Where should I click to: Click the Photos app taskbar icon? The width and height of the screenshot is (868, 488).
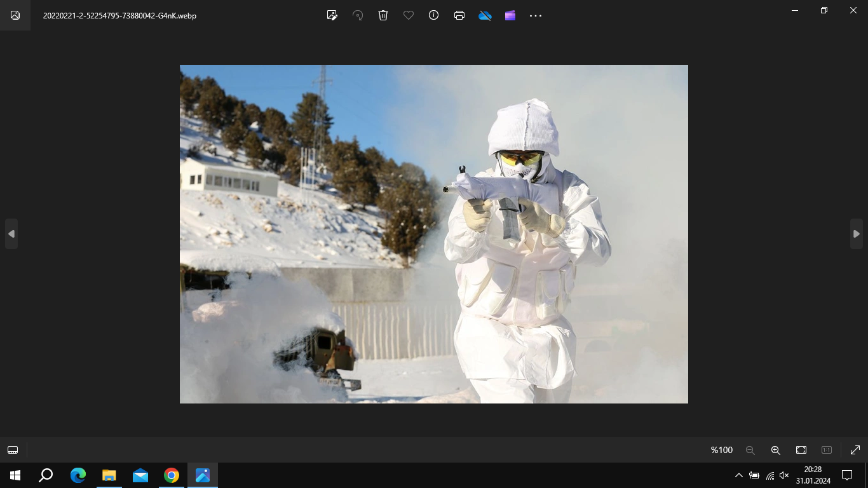pos(203,475)
